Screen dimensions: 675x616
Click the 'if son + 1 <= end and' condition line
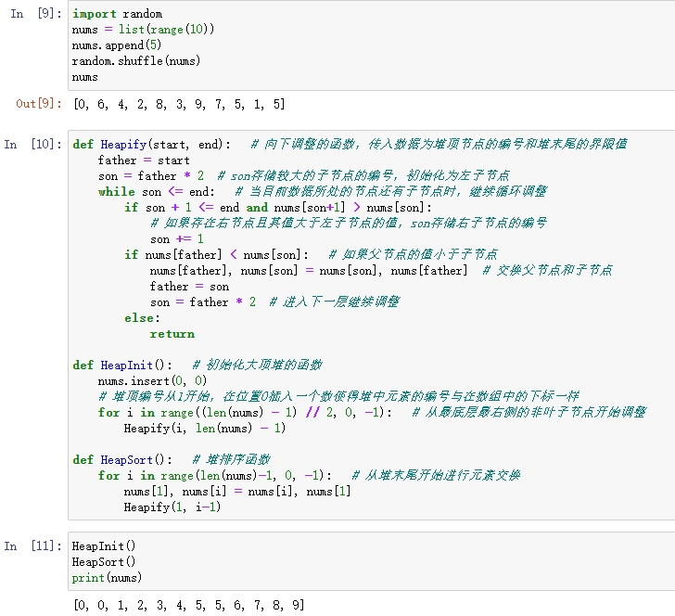point(278,208)
